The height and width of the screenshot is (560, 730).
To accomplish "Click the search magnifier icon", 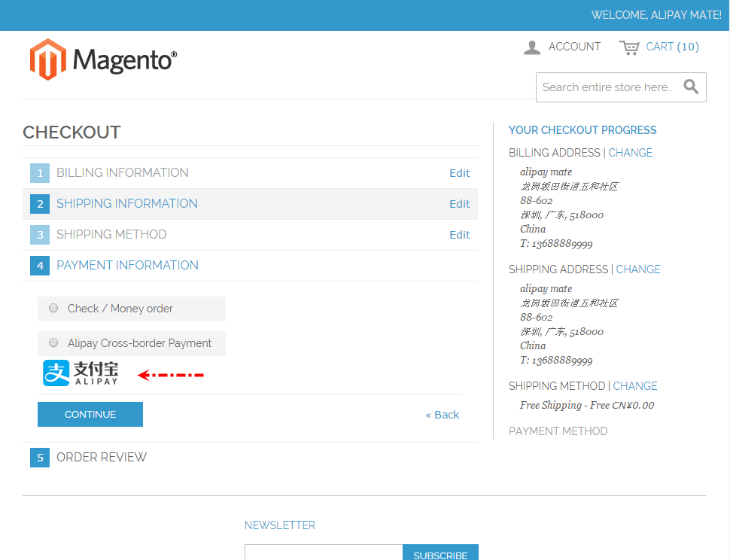I will point(691,87).
